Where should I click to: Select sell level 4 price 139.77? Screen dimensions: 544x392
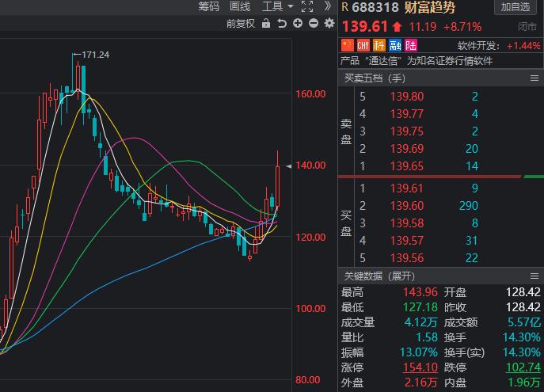407,114
